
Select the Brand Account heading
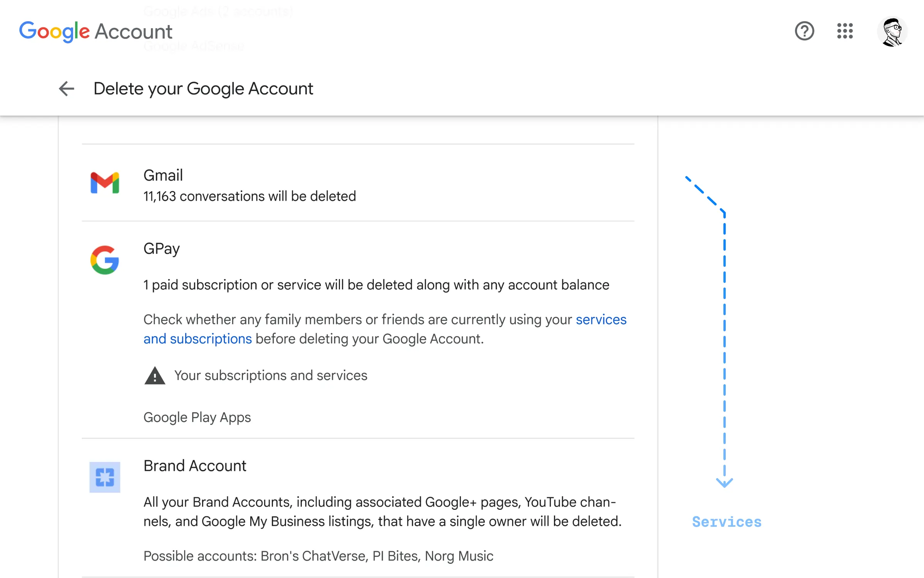(195, 466)
